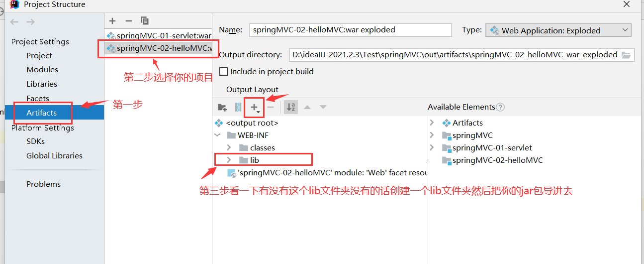
Task: Open Problems page
Action: (x=43, y=184)
